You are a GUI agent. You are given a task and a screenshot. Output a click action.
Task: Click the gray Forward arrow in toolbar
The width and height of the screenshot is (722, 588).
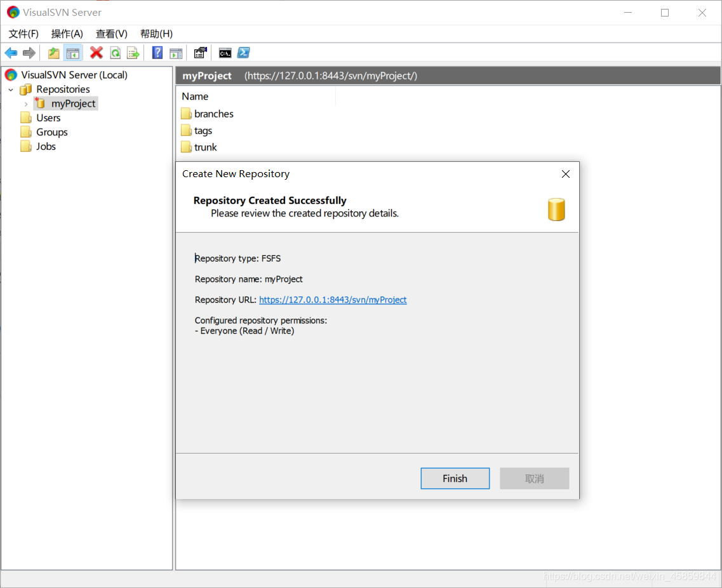(29, 53)
